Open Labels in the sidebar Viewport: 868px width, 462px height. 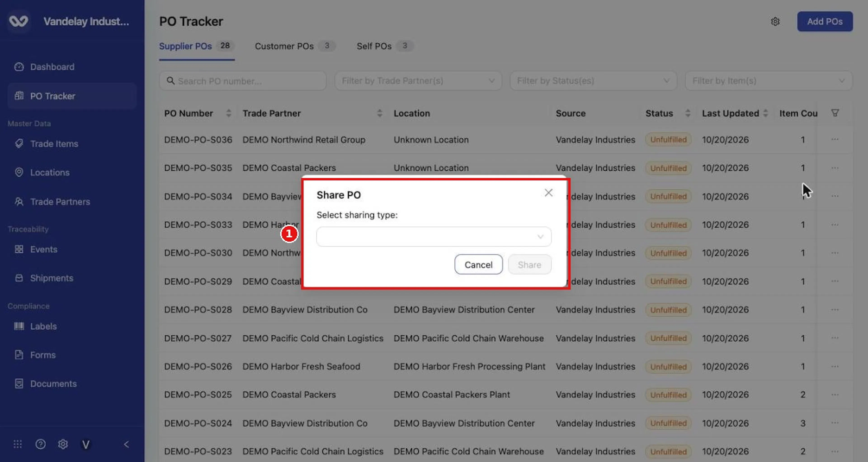72,326
